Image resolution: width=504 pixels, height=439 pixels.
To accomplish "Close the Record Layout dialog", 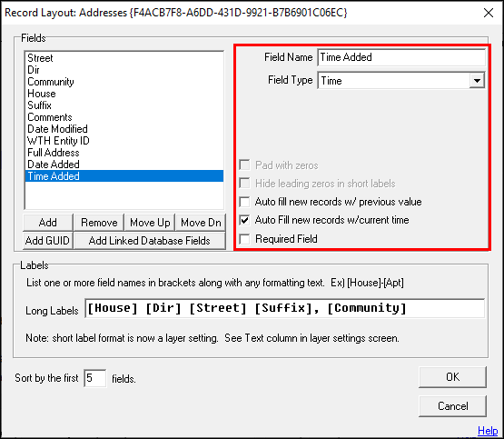I will click(x=489, y=13).
